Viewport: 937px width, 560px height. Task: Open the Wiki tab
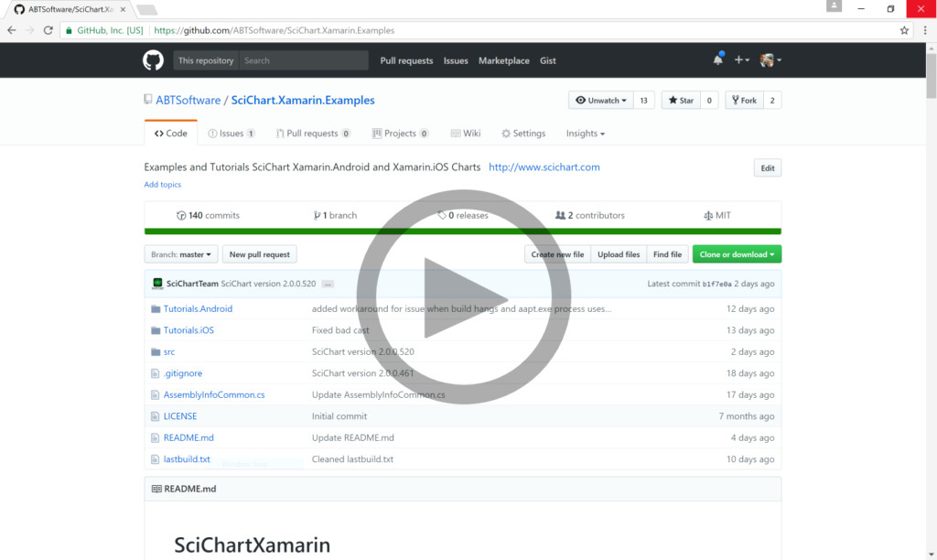click(466, 134)
